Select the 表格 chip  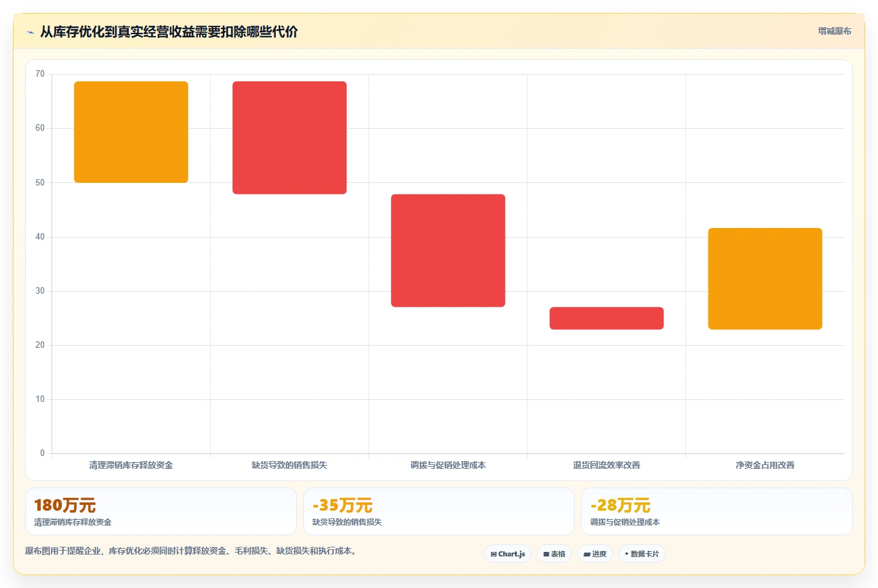click(554, 554)
